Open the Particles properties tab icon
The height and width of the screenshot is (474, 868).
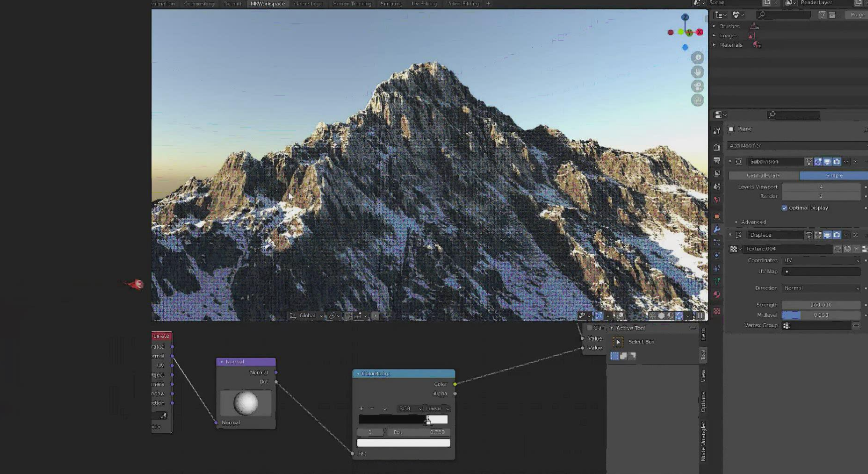[x=717, y=242]
